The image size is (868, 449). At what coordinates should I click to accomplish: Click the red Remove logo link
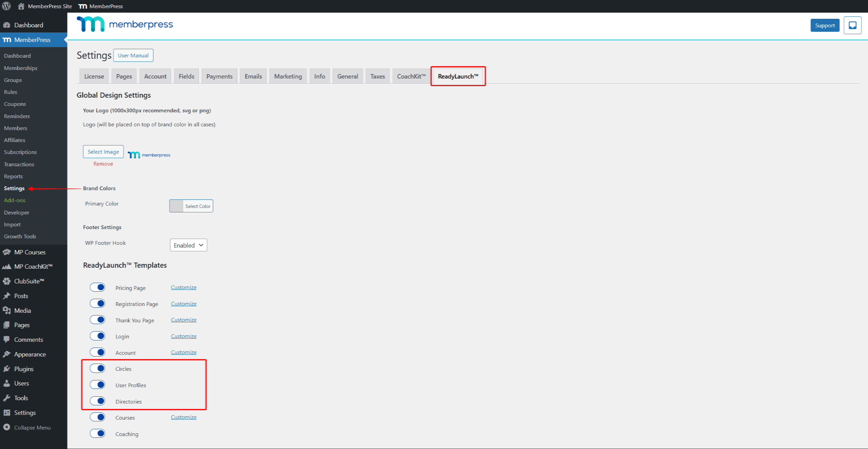(x=103, y=164)
